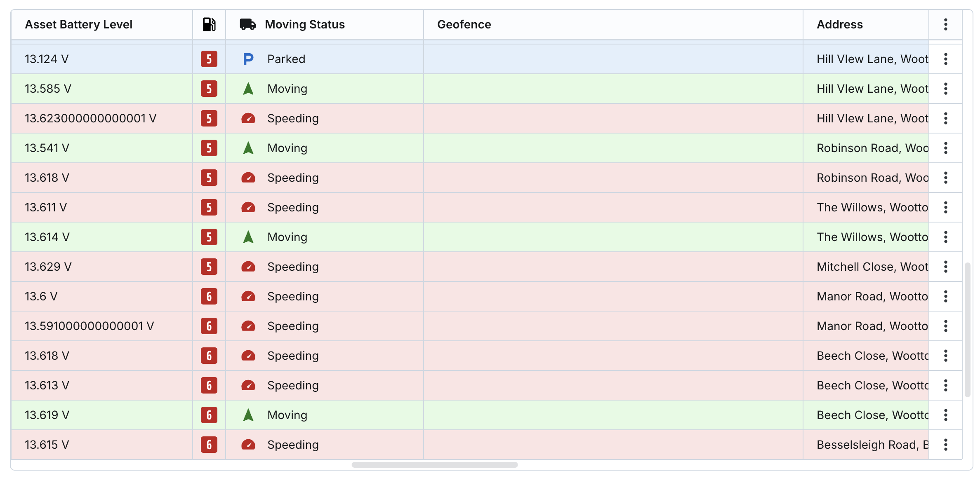The image size is (980, 478).
Task: Click speeding gauge icon in 13.615 V row
Action: click(x=248, y=445)
